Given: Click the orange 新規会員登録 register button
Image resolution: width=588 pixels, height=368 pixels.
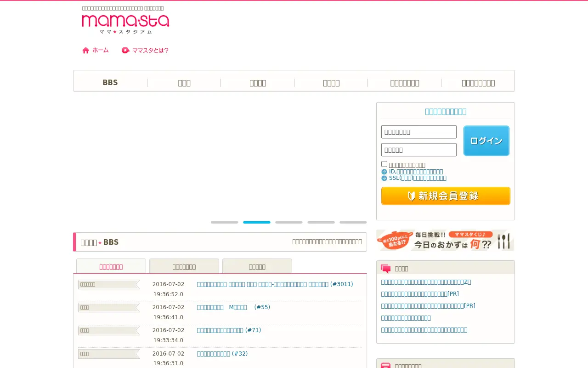Looking at the screenshot, I should tap(446, 196).
